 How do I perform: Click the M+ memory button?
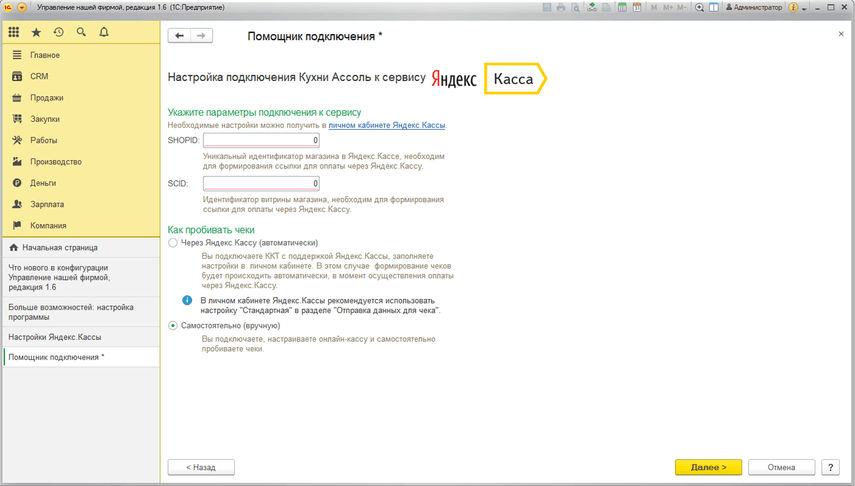(668, 8)
